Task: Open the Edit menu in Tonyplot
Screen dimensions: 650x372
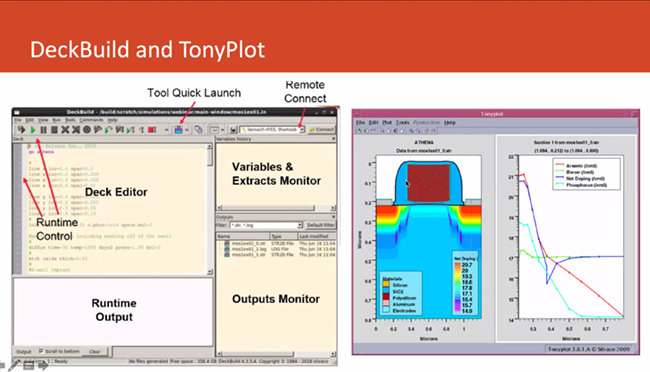Action: coord(374,123)
